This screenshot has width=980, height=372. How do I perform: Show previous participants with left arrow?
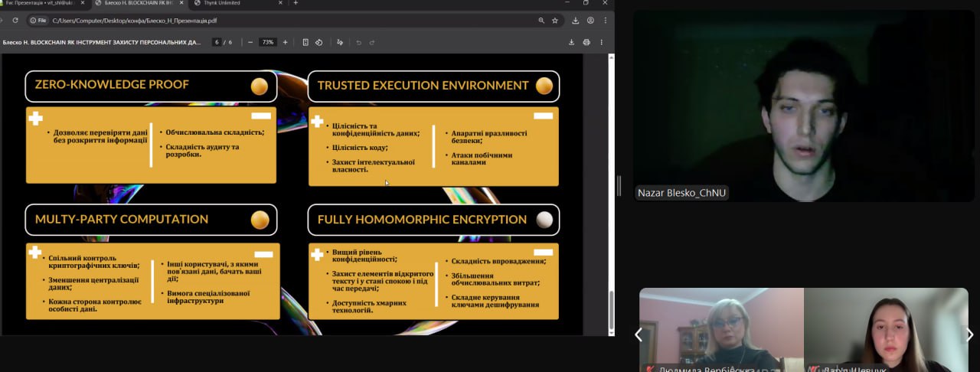click(639, 334)
